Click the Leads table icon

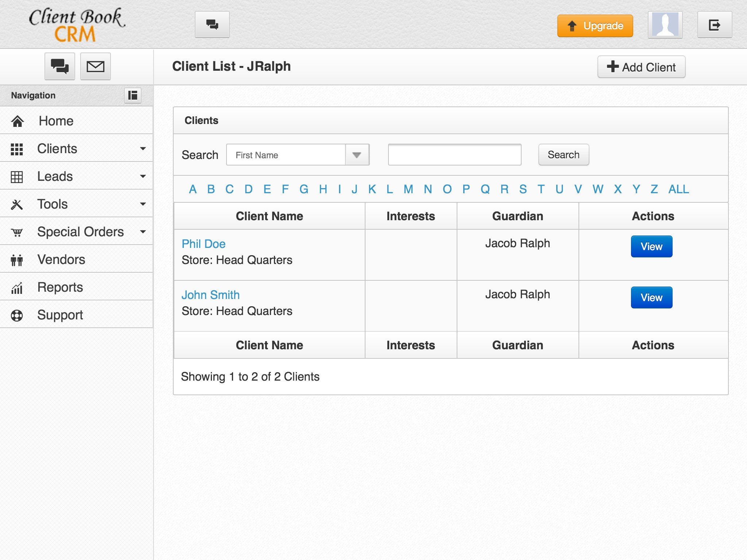[17, 177]
